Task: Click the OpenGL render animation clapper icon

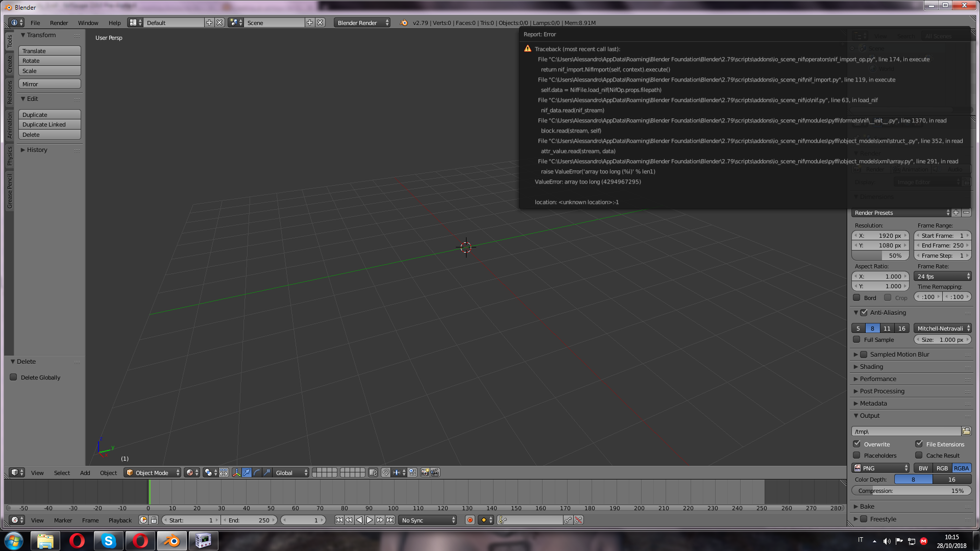Action: click(435, 472)
